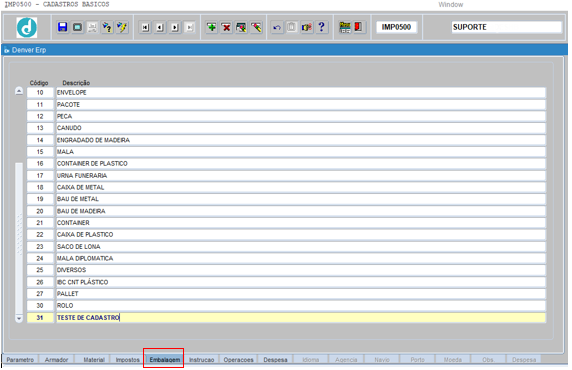Viewport: 572px width, 370px height.
Task: Click the menu list icon beside exit door
Action: tap(344, 27)
